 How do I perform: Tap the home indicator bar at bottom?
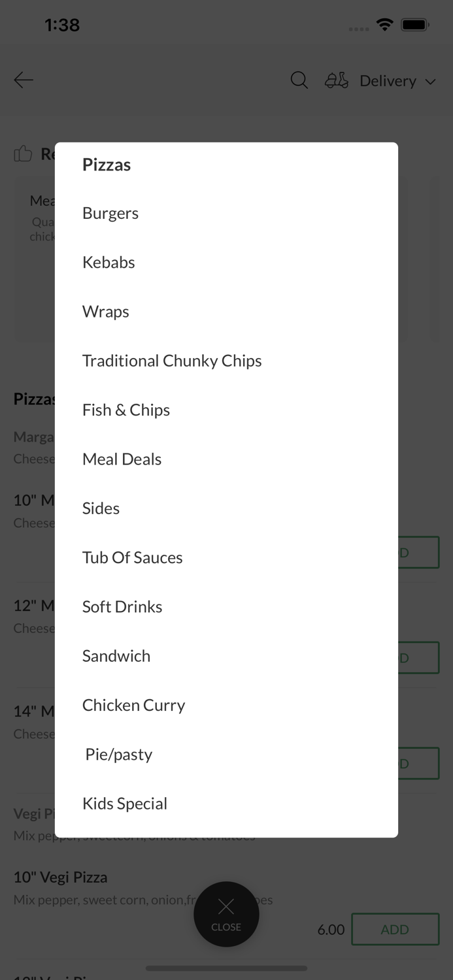pyautogui.click(x=226, y=968)
